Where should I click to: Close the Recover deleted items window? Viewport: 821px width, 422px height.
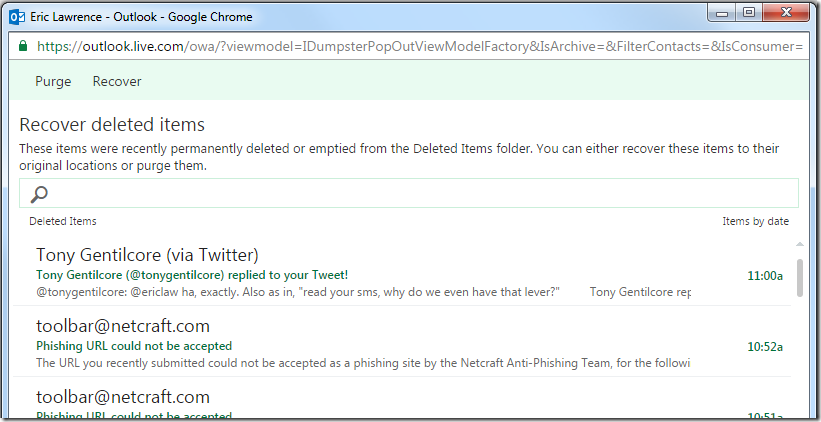[786, 12]
